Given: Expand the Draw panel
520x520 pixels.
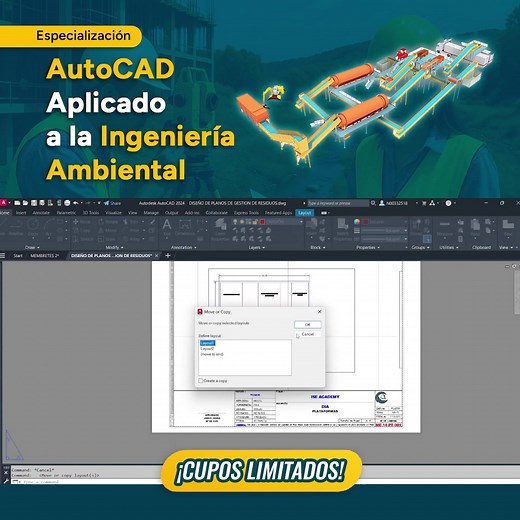Looking at the screenshot, I should coord(32,247).
